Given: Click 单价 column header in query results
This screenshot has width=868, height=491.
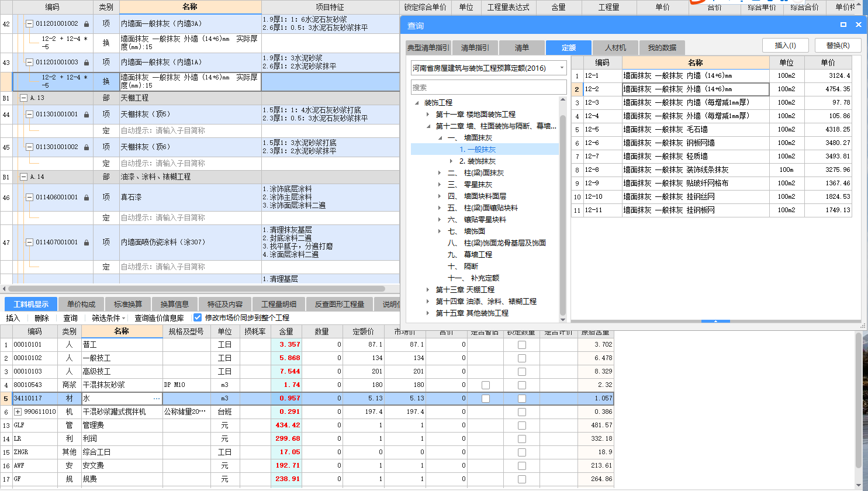Looking at the screenshot, I should click(828, 63).
